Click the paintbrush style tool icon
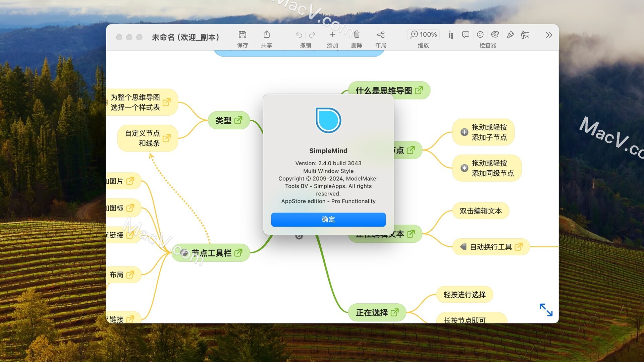644x362 pixels. (x=510, y=35)
